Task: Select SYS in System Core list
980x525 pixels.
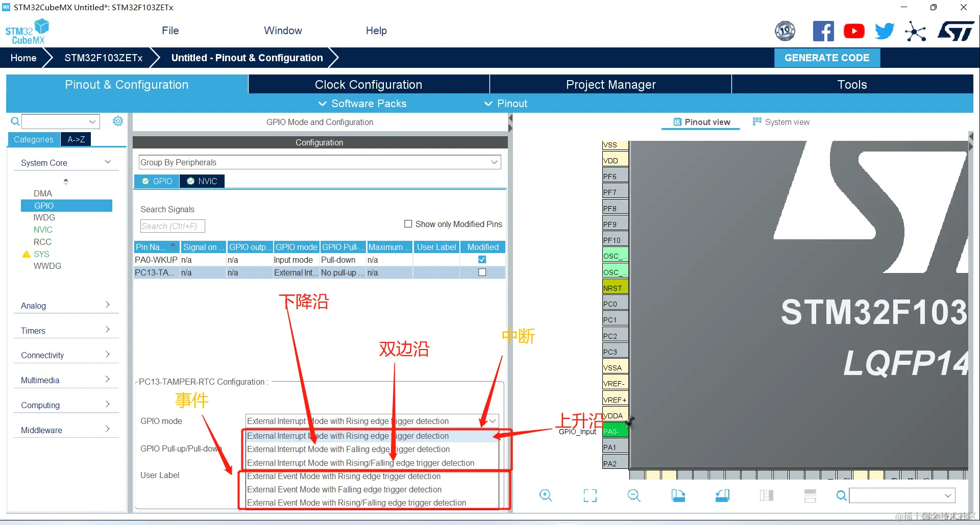Action: tap(41, 254)
